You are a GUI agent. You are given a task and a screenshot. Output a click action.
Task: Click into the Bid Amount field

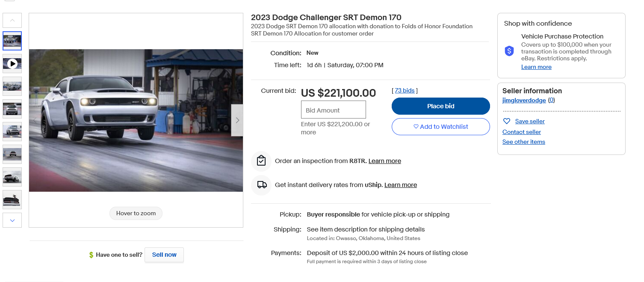(x=333, y=110)
